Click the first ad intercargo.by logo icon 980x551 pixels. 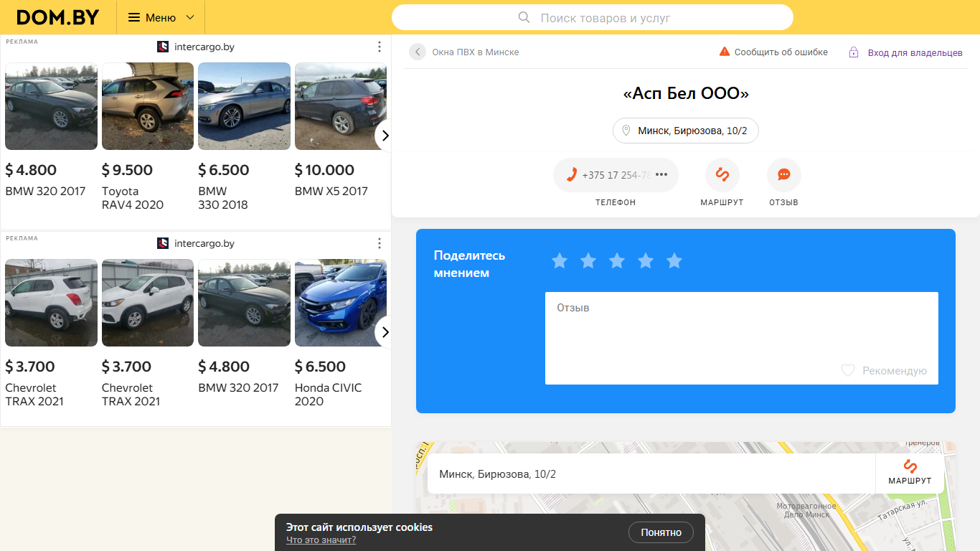click(x=163, y=47)
